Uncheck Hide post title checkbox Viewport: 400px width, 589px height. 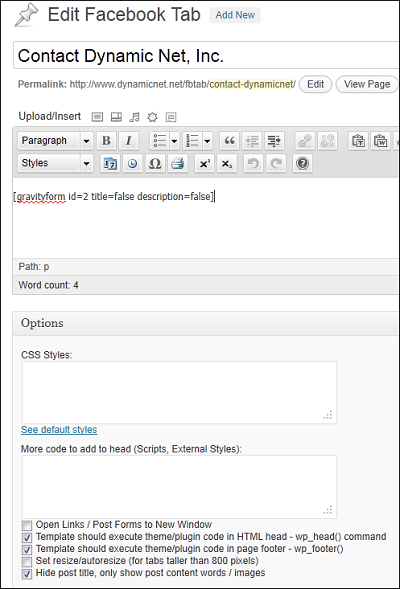27,574
